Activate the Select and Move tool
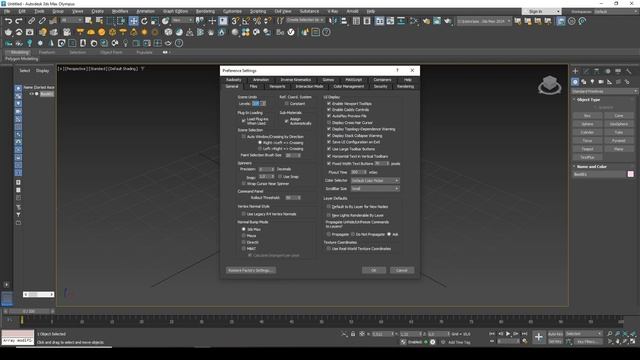 (133, 21)
